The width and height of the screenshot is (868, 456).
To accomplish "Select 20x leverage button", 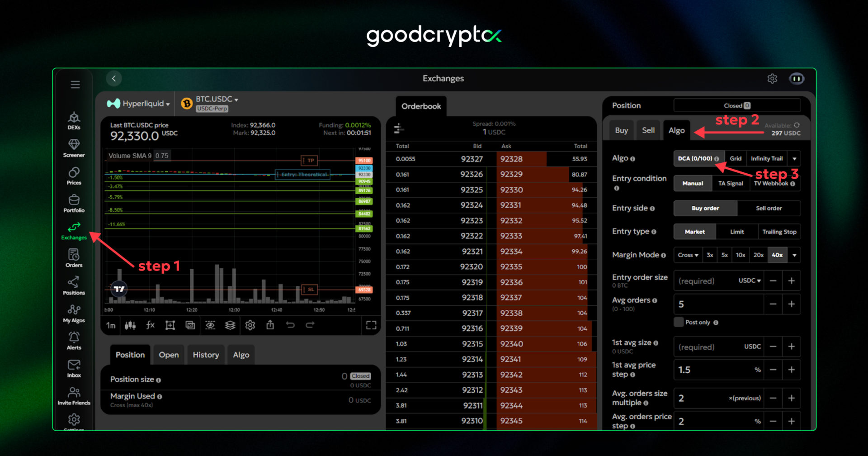I will click(x=758, y=255).
